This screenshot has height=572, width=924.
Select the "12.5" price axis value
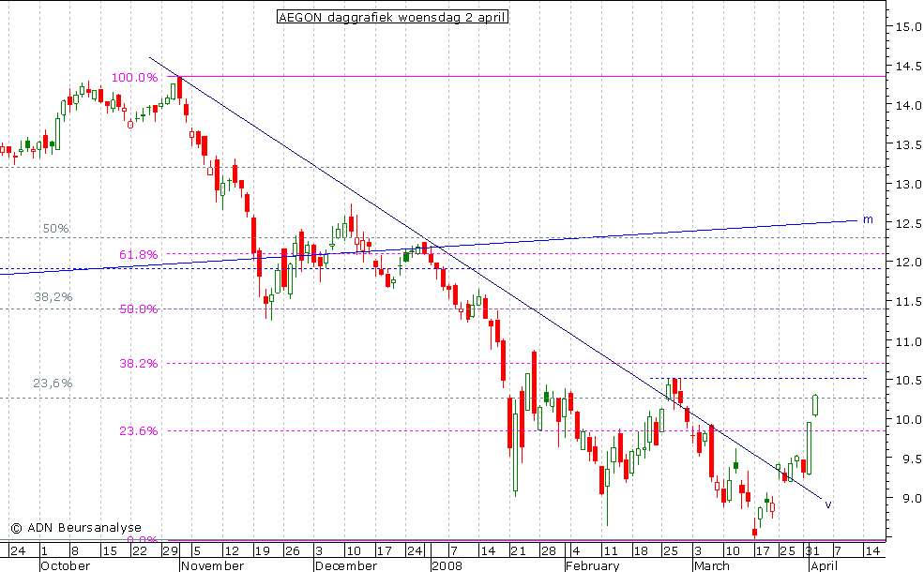pos(908,224)
